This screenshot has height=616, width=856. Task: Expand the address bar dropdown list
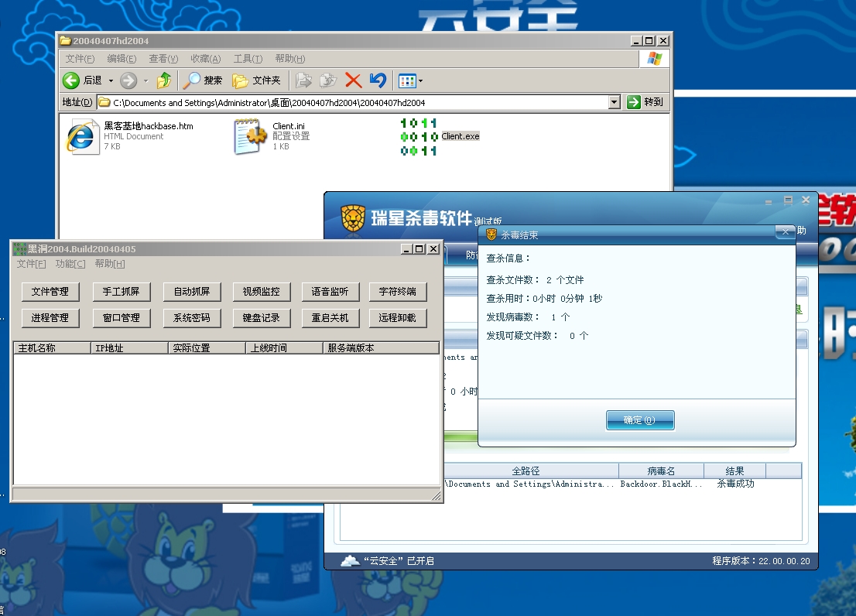tap(615, 102)
